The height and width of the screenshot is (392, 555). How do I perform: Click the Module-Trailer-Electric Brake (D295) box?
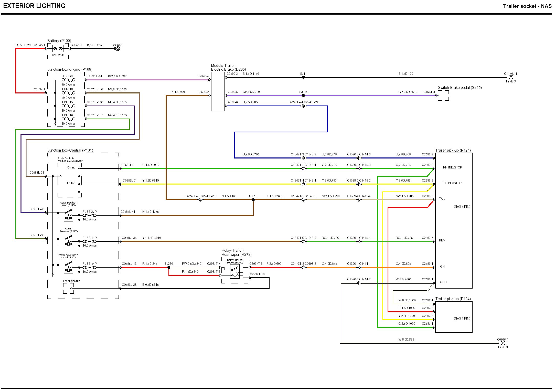tap(218, 91)
